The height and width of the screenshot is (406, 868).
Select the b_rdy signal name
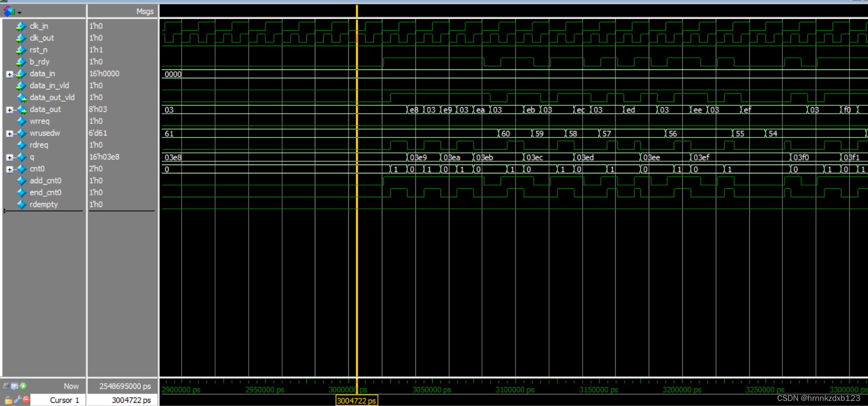point(40,62)
